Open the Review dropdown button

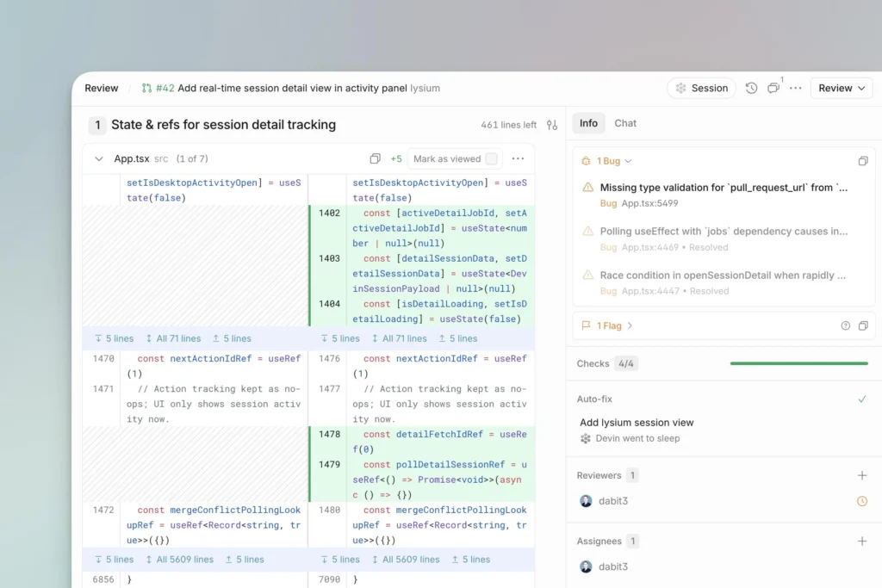tap(842, 89)
